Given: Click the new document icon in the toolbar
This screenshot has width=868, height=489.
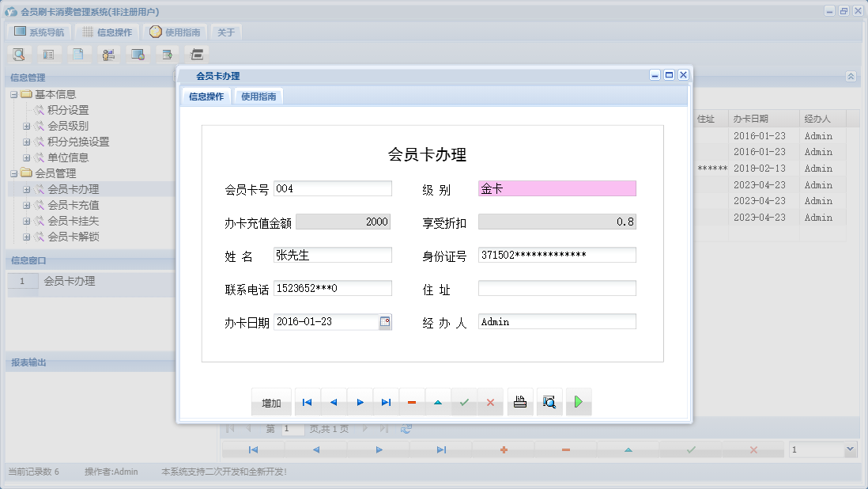Looking at the screenshot, I should [x=79, y=54].
